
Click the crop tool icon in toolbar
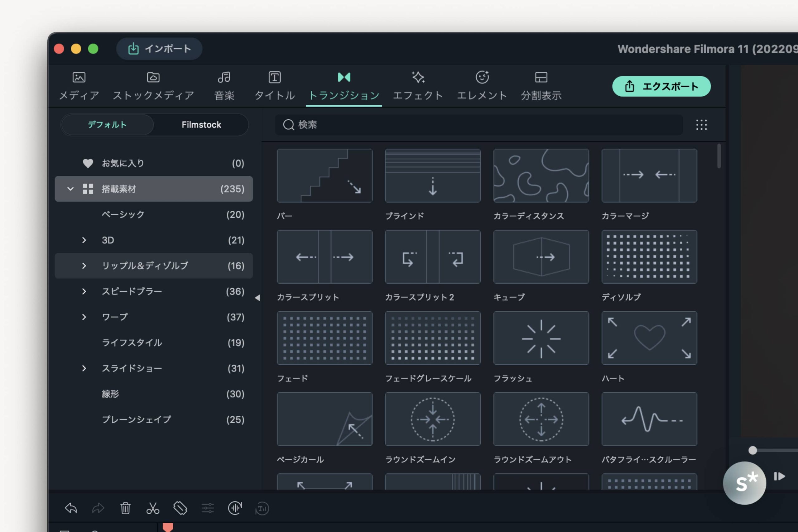point(180,508)
